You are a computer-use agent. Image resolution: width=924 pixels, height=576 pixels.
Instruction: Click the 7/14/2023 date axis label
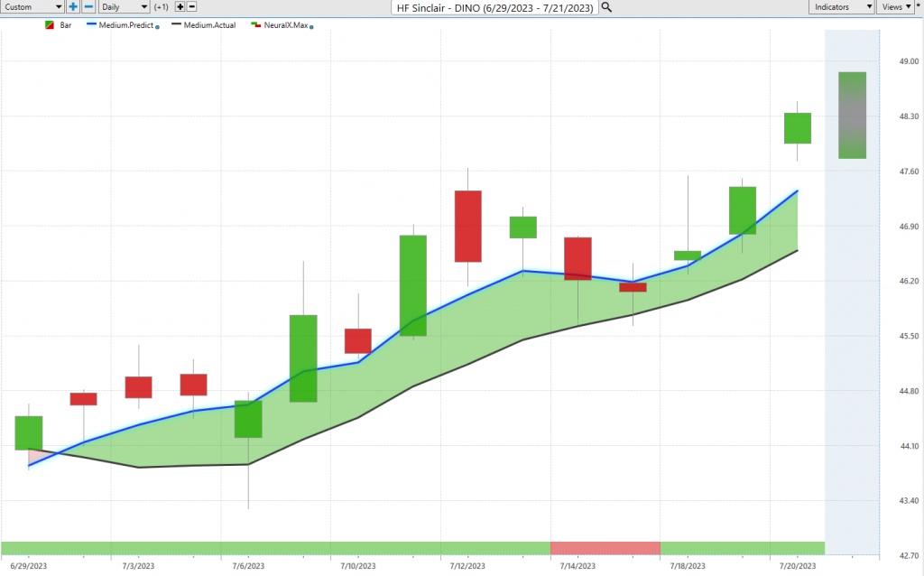[x=577, y=566]
